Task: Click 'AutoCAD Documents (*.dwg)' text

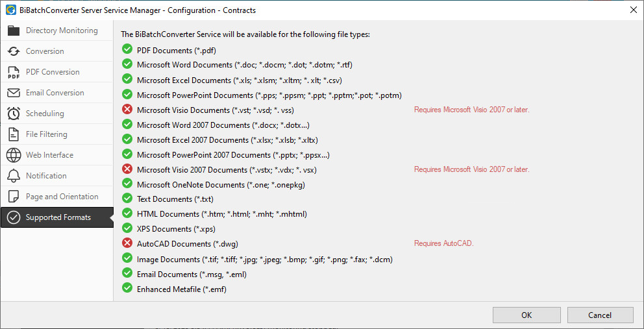Action: pyautogui.click(x=188, y=243)
